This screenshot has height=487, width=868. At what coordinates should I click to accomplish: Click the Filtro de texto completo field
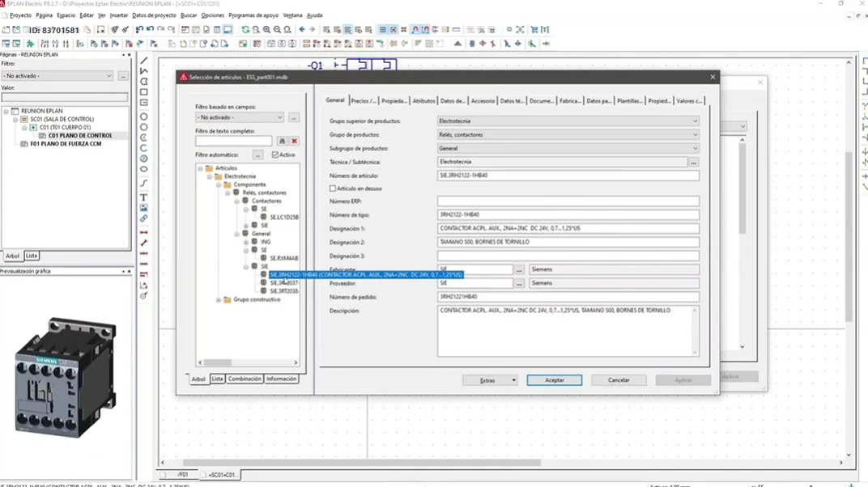[x=234, y=141]
